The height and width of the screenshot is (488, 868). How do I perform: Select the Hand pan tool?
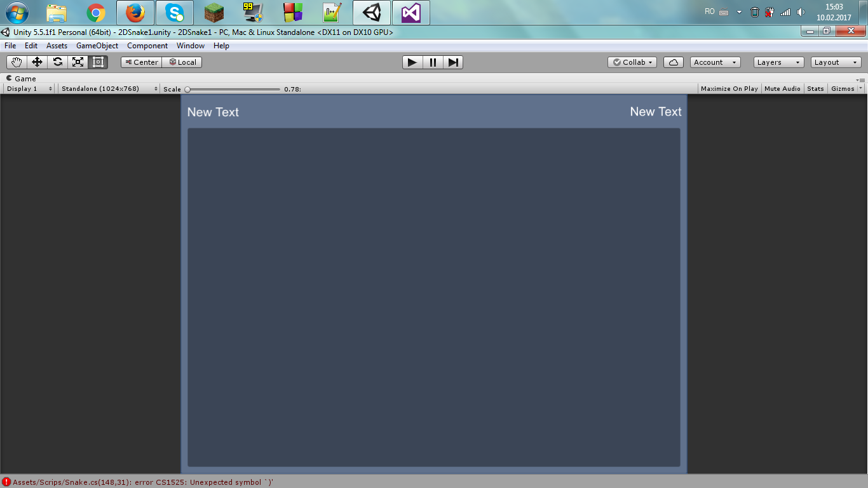[16, 62]
